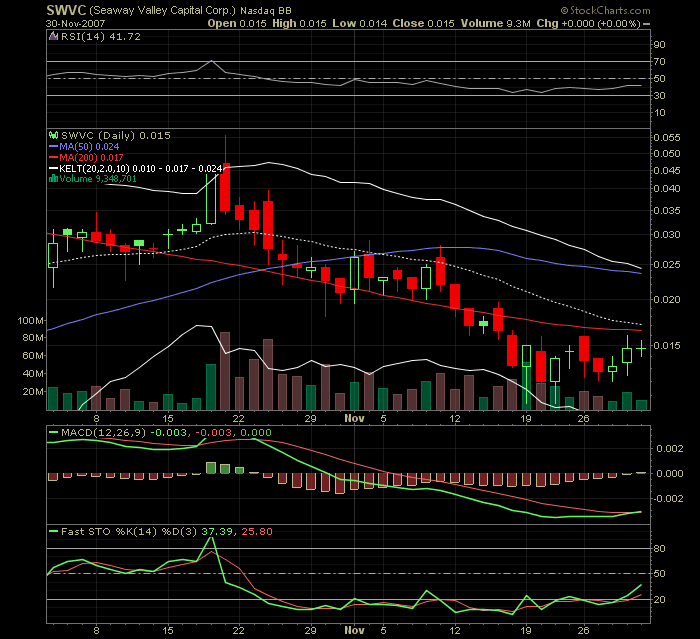Click the 22 date label under the price chart
This screenshot has width=700, height=639.
(x=238, y=419)
